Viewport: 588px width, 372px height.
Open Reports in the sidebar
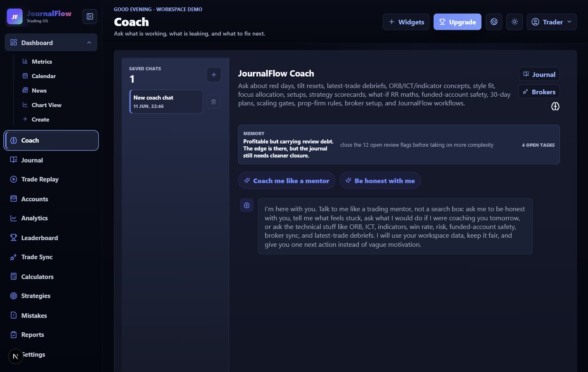[x=51, y=335]
